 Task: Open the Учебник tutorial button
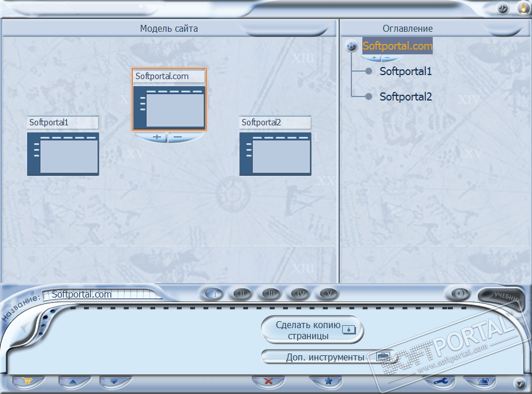pyautogui.click(x=500, y=297)
